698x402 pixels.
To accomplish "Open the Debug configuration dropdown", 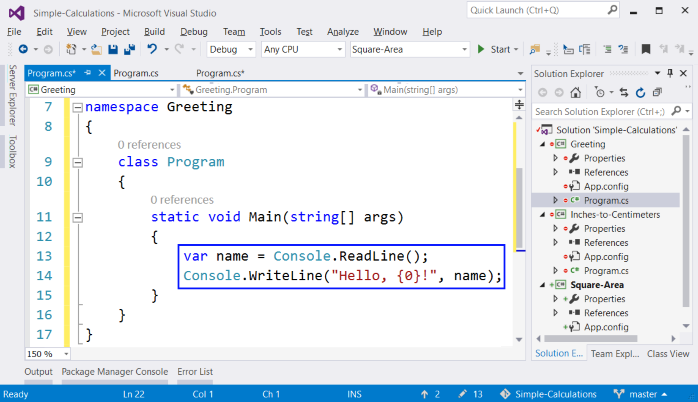I will click(x=251, y=49).
